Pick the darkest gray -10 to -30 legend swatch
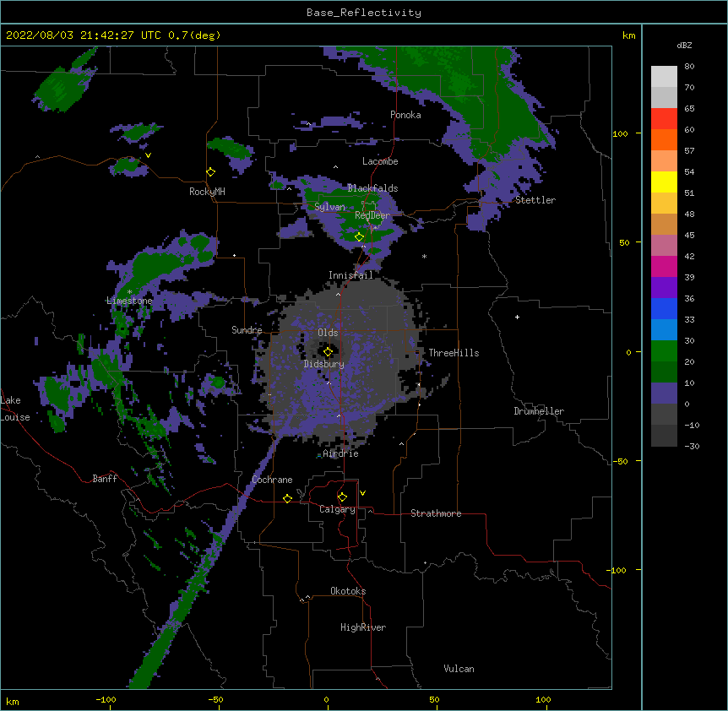 (x=664, y=436)
